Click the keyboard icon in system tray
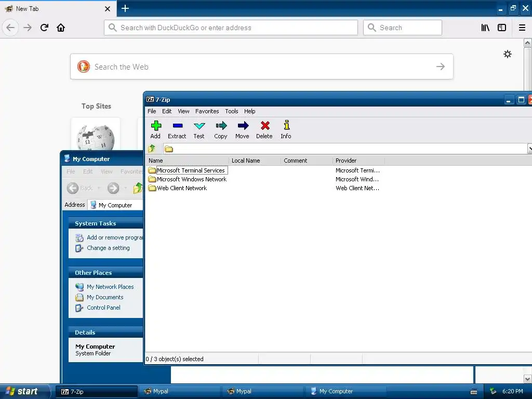The height and width of the screenshot is (399, 532). pos(474,392)
